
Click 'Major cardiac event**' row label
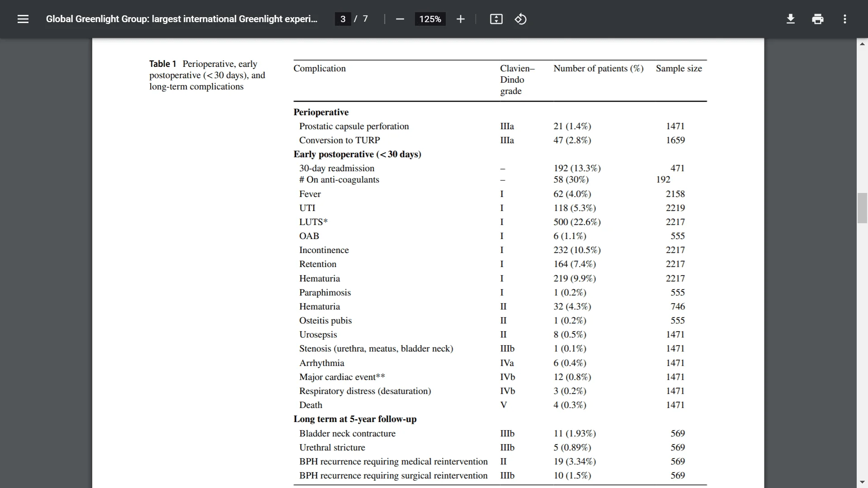click(x=342, y=377)
